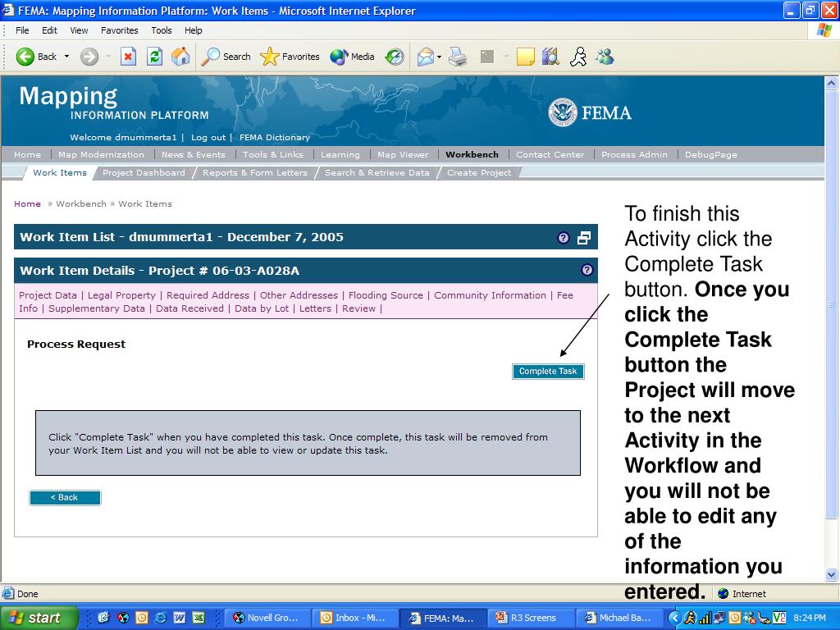Open the View menu
The image size is (840, 630).
tap(79, 30)
